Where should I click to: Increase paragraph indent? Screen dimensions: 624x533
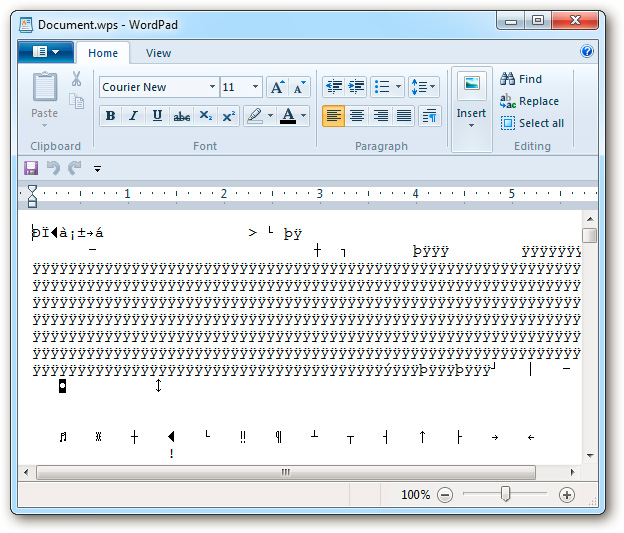357,86
